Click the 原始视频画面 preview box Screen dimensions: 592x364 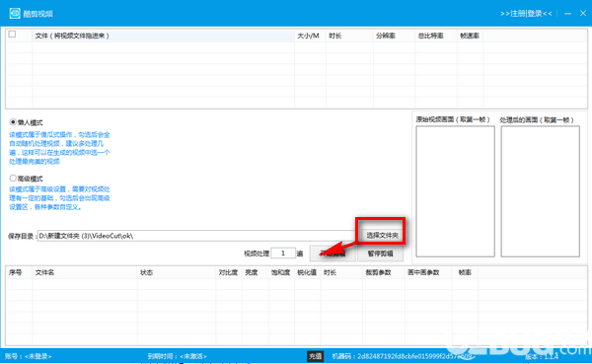point(455,191)
